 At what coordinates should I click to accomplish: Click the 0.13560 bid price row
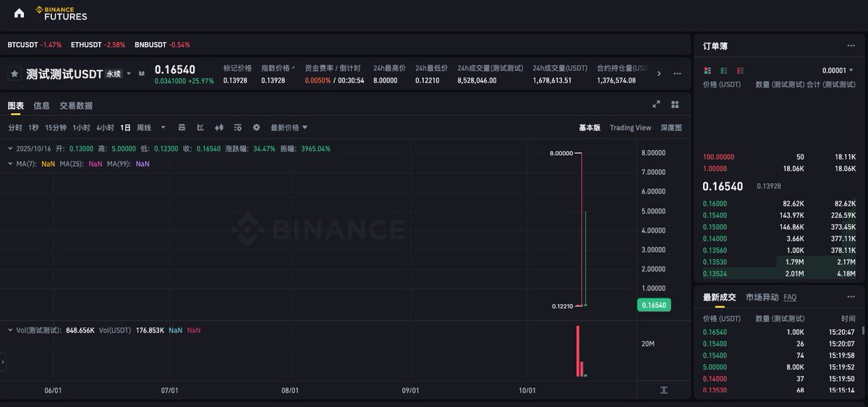[780, 250]
